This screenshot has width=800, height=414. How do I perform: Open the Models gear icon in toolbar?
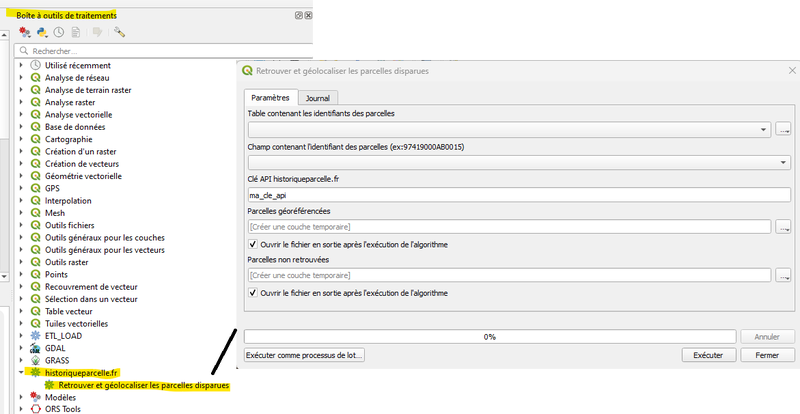[25, 32]
